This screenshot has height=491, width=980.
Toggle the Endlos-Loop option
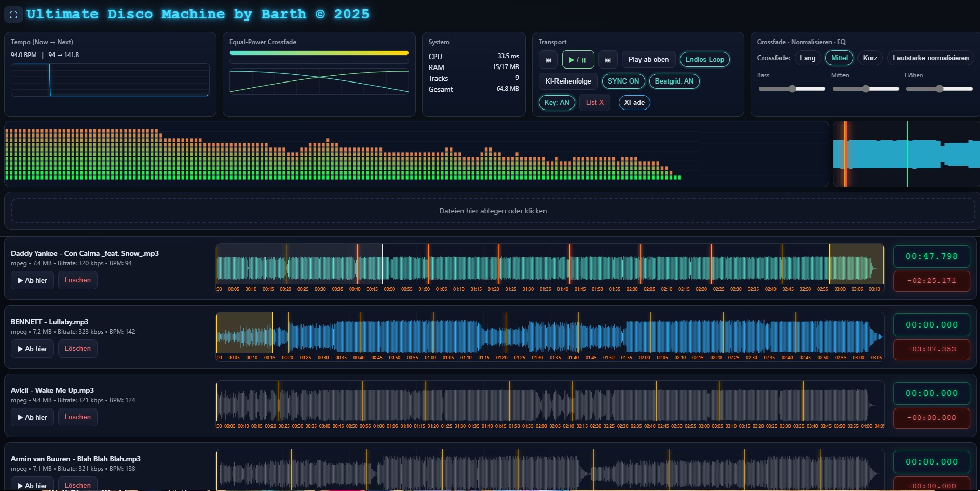click(x=704, y=60)
